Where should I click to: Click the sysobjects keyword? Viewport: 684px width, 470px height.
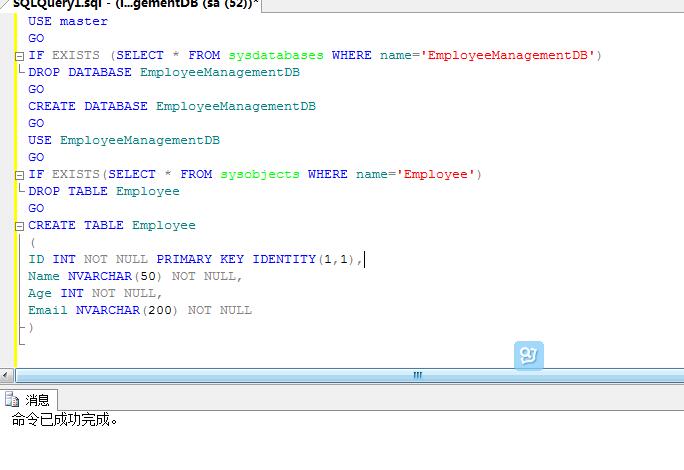[x=260, y=175]
